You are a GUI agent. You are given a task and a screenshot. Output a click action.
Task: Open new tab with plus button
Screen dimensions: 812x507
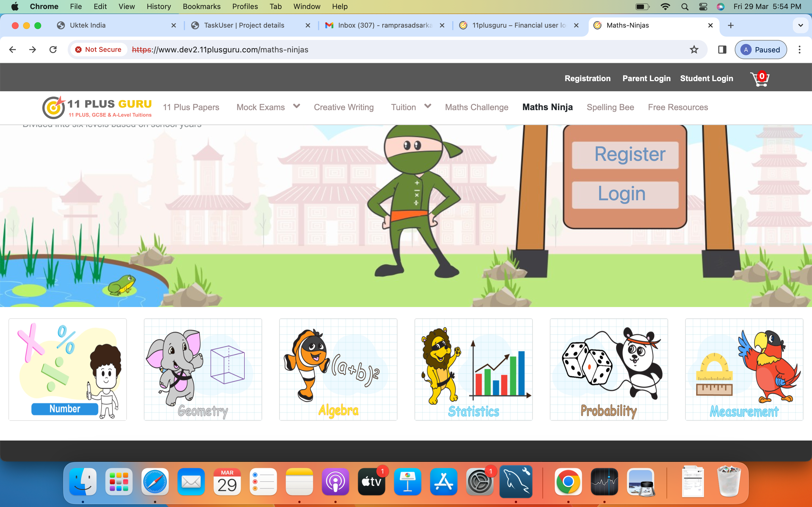731,25
